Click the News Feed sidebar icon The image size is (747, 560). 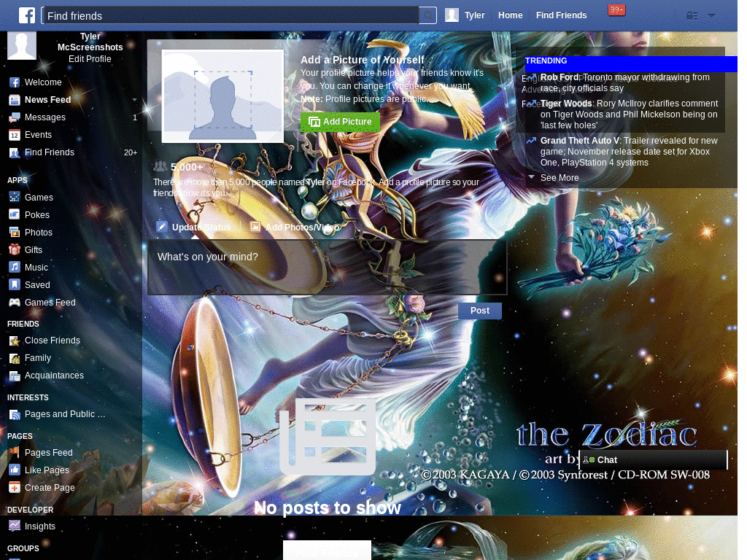coord(15,100)
